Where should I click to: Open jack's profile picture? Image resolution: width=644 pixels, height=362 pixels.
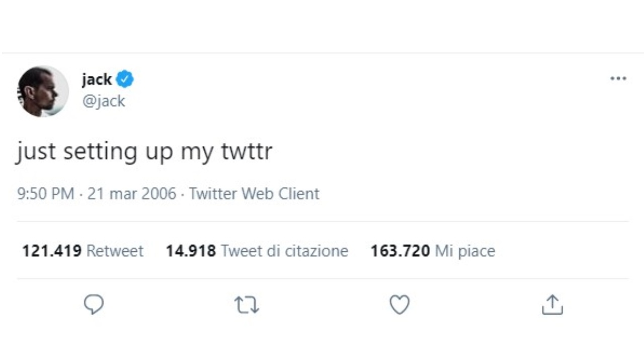(43, 91)
